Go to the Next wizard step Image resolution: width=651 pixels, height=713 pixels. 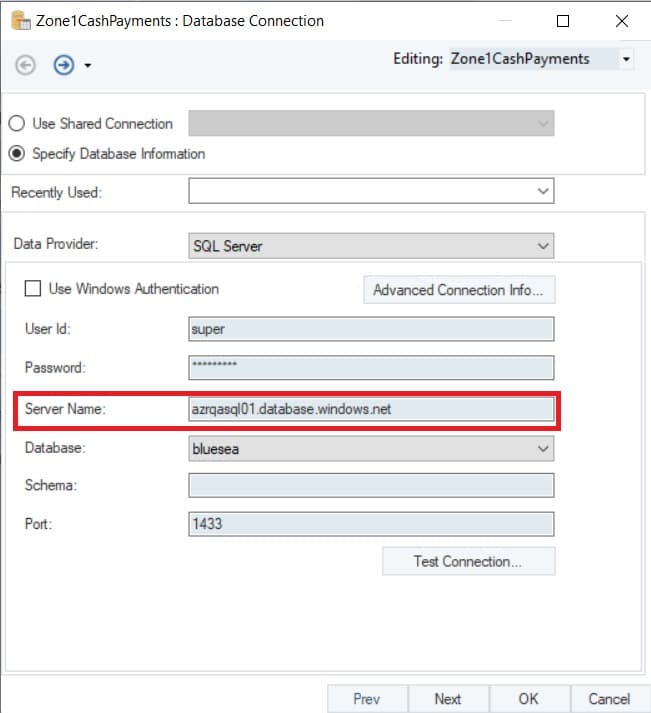(x=447, y=699)
